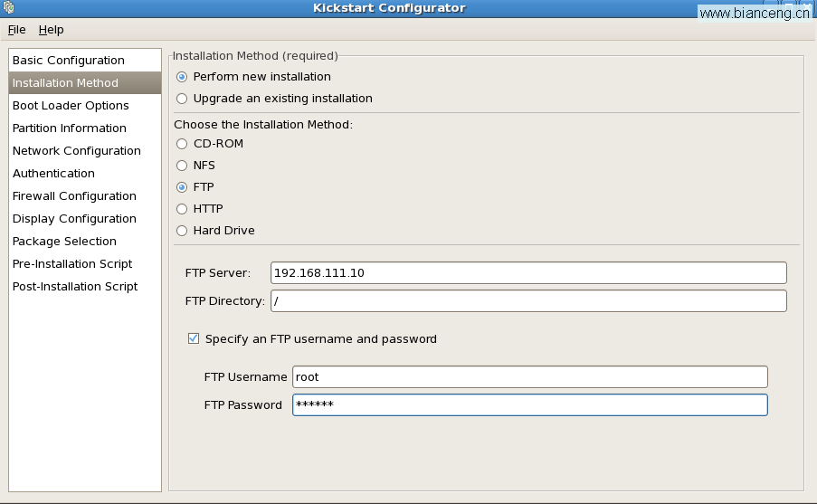Viewport: 817px width, 504px height.
Task: Select Perform new installation radio button
Action: 182,77
